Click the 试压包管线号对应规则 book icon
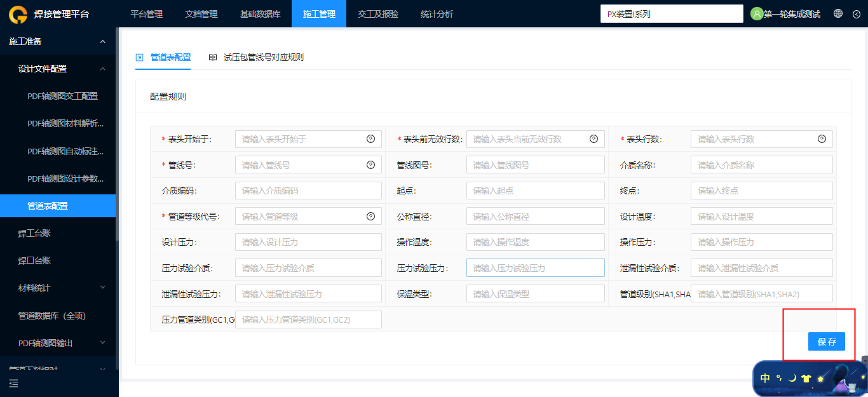Screen dimensions: 868x397 (x=213, y=57)
